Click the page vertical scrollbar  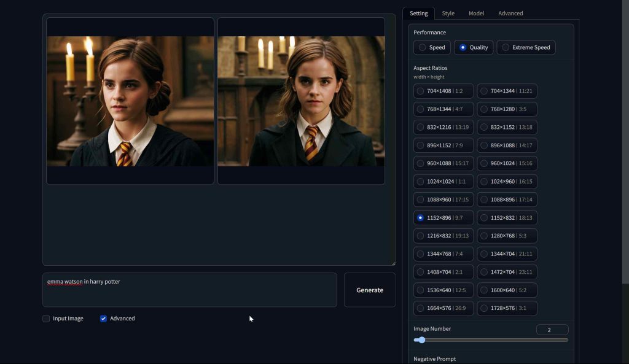[625, 142]
